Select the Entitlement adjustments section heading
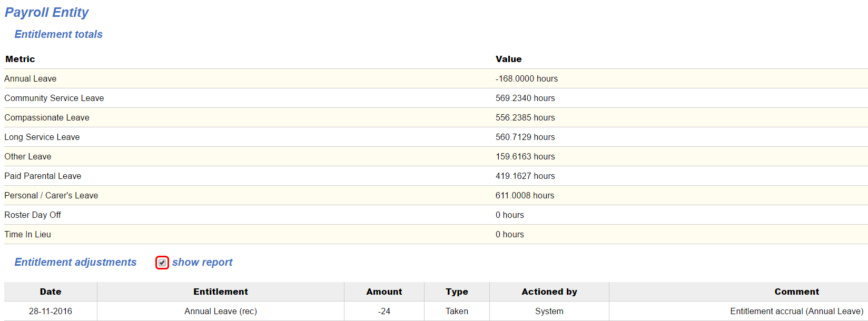This screenshot has height=321, width=868. 75,262
